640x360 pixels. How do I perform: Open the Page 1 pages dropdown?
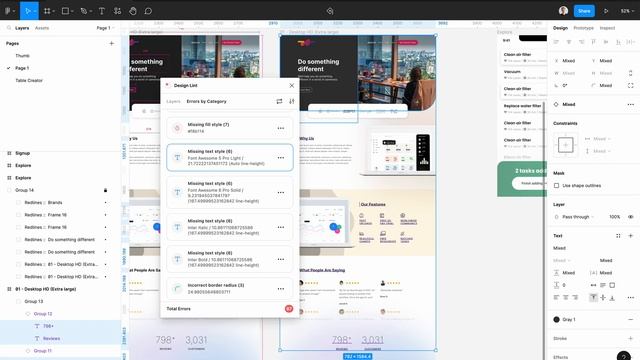105,28
